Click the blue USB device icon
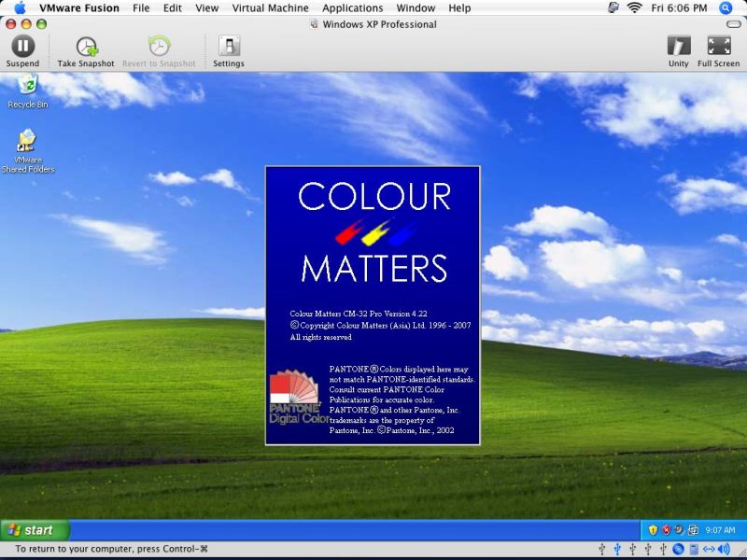 pos(617,549)
